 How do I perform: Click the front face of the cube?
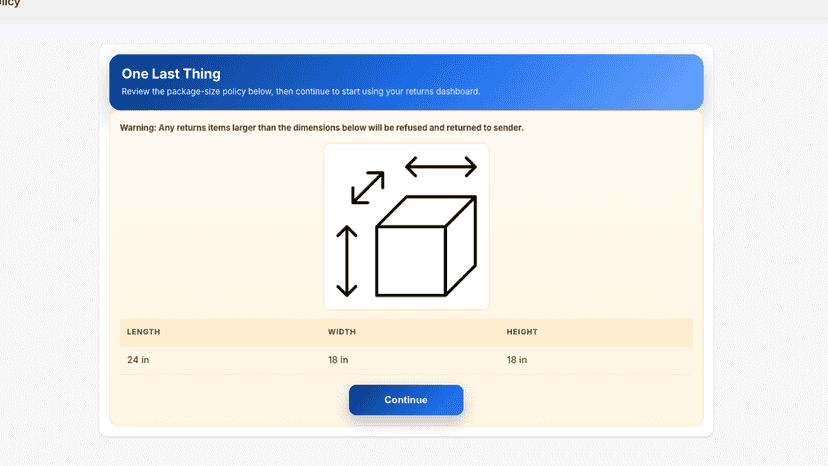410,261
